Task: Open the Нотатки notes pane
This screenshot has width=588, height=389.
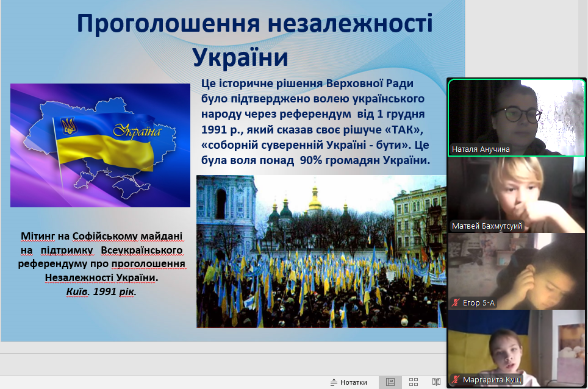Action: click(x=348, y=382)
